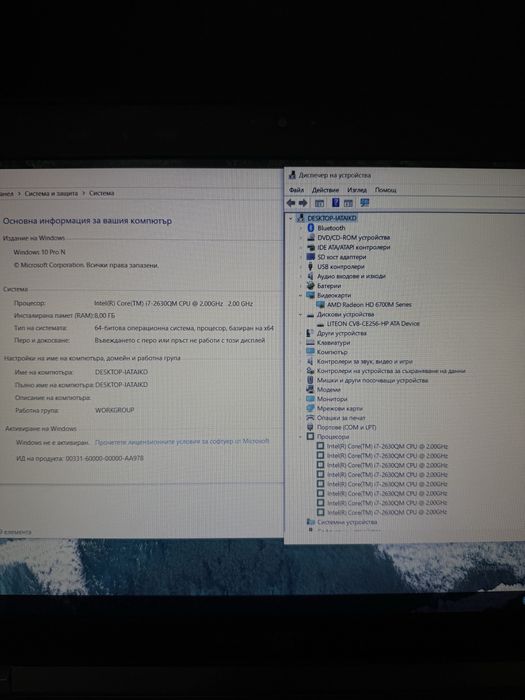Select the Клавиатури keyboard icon

311,342
